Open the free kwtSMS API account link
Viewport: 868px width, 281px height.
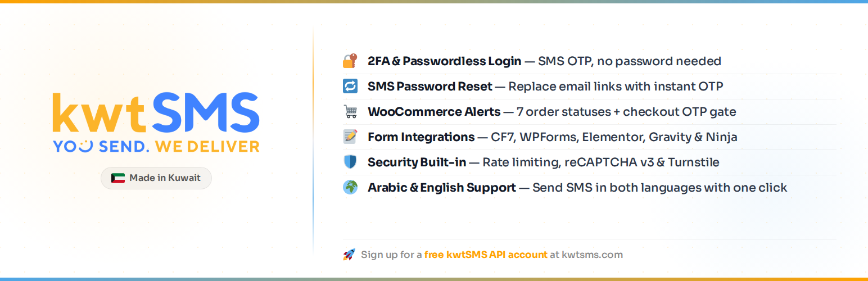click(x=486, y=255)
